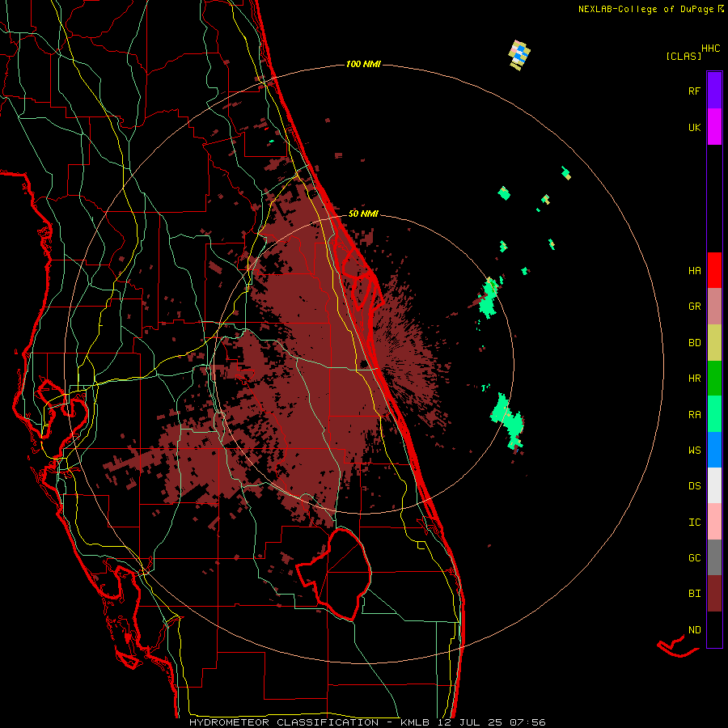Click the BI brown legend swatch
Screen dimensions: 728x728
pyautogui.click(x=714, y=594)
